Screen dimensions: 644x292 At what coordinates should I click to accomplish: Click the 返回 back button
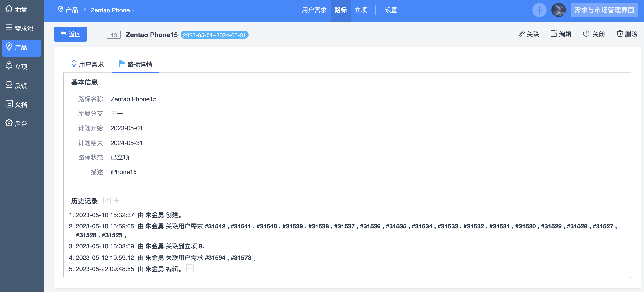[70, 34]
